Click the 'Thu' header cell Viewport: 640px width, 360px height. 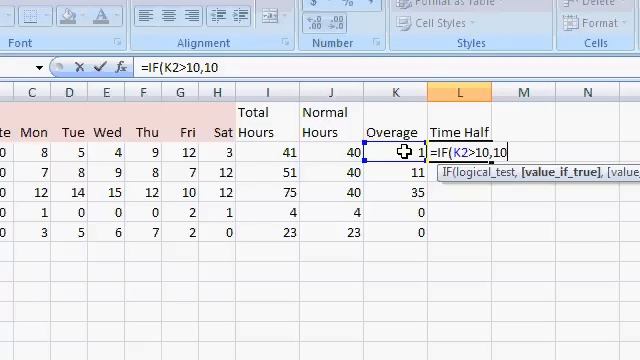143,132
